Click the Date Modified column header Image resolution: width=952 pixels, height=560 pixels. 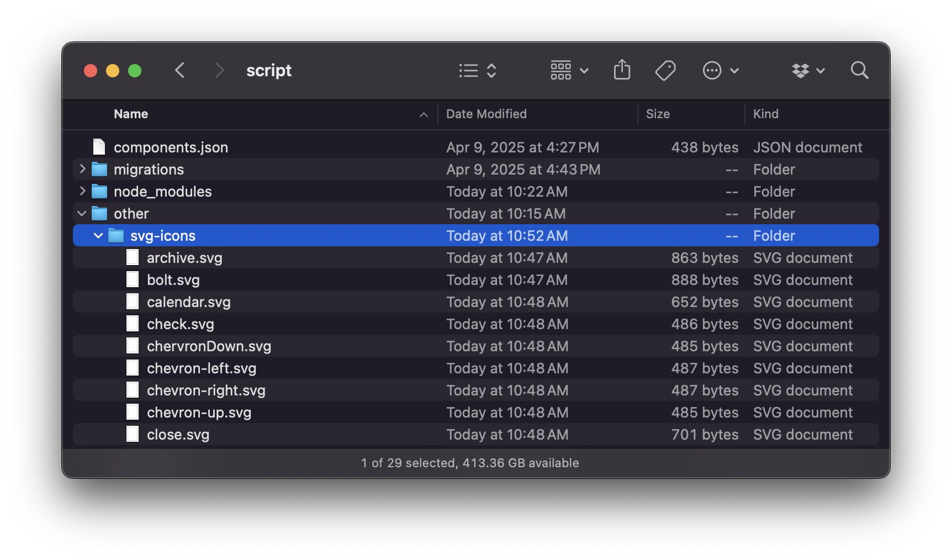point(486,114)
